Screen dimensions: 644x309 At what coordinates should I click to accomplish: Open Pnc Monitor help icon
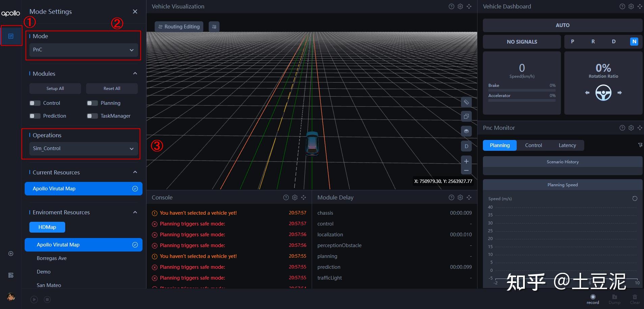click(622, 128)
